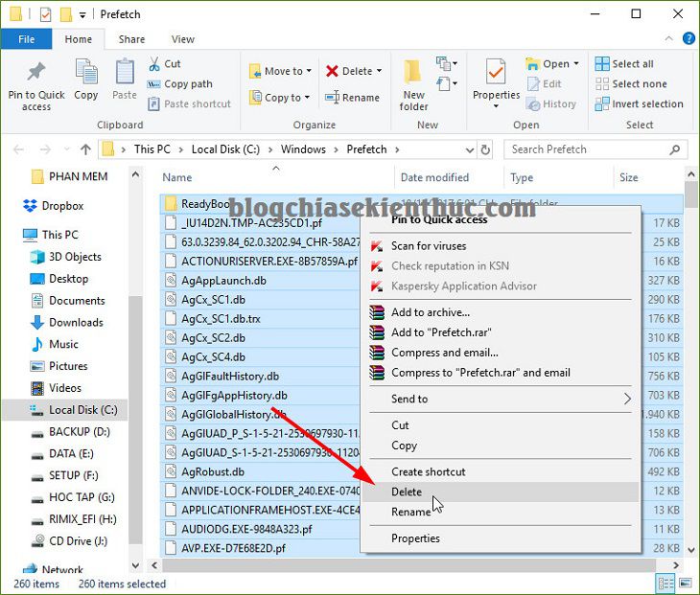
Task: Click the Refresh button beside address bar
Action: [x=485, y=149]
